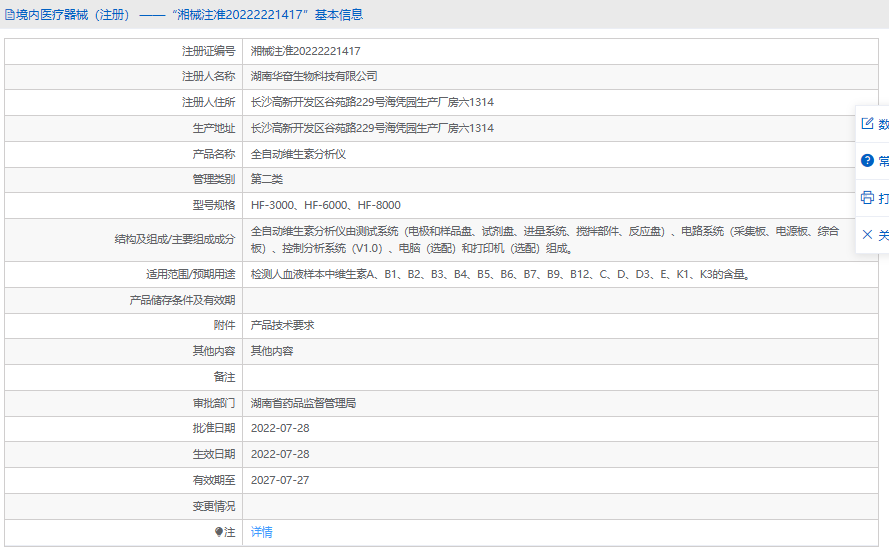Screen dimensions: 889x555
Task: Click the 适用范围 vitamin detection text
Action: pyautogui.click(x=501, y=274)
